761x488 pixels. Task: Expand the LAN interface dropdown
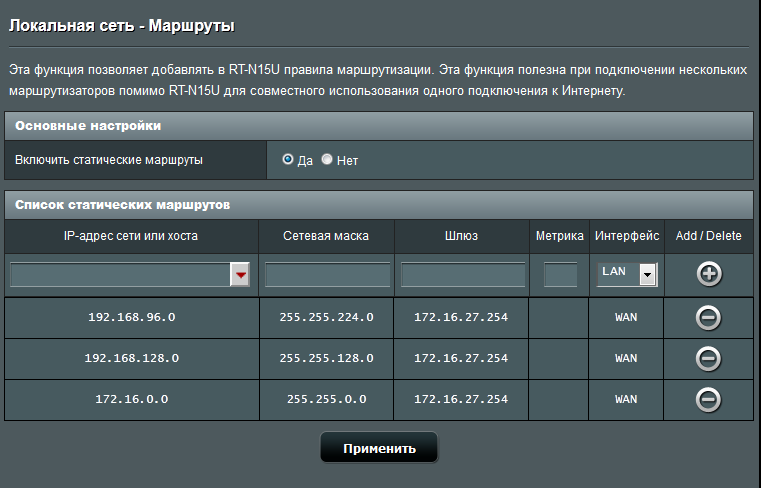click(x=647, y=275)
